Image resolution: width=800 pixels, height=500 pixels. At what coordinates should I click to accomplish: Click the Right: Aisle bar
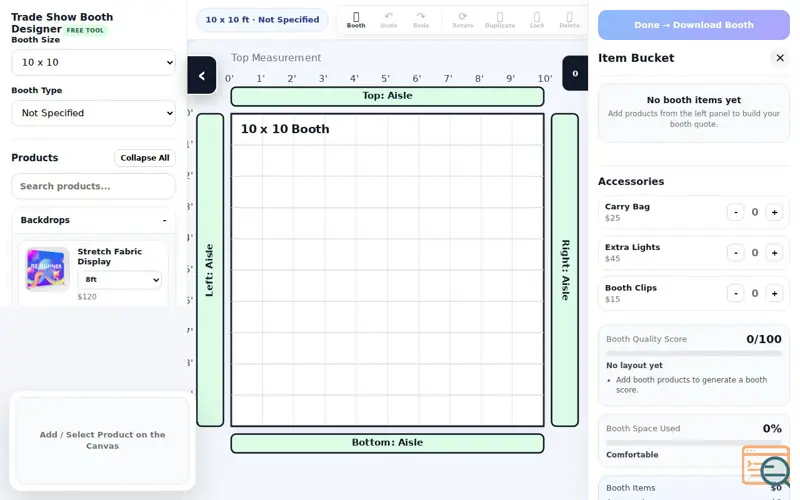pos(565,270)
